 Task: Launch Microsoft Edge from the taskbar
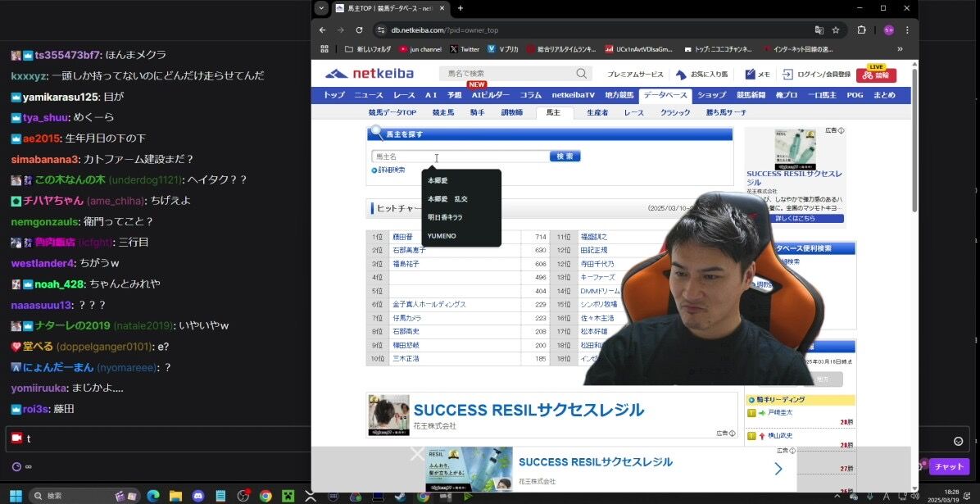153,496
